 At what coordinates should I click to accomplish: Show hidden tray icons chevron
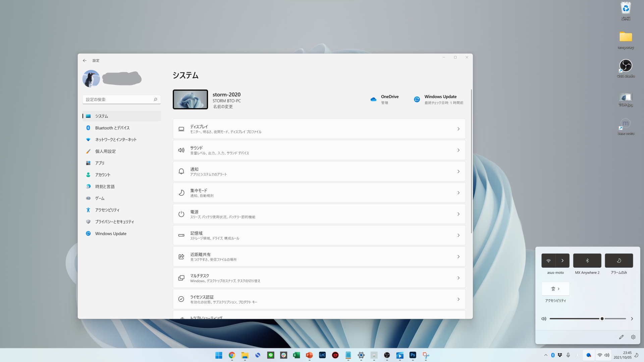(x=546, y=355)
